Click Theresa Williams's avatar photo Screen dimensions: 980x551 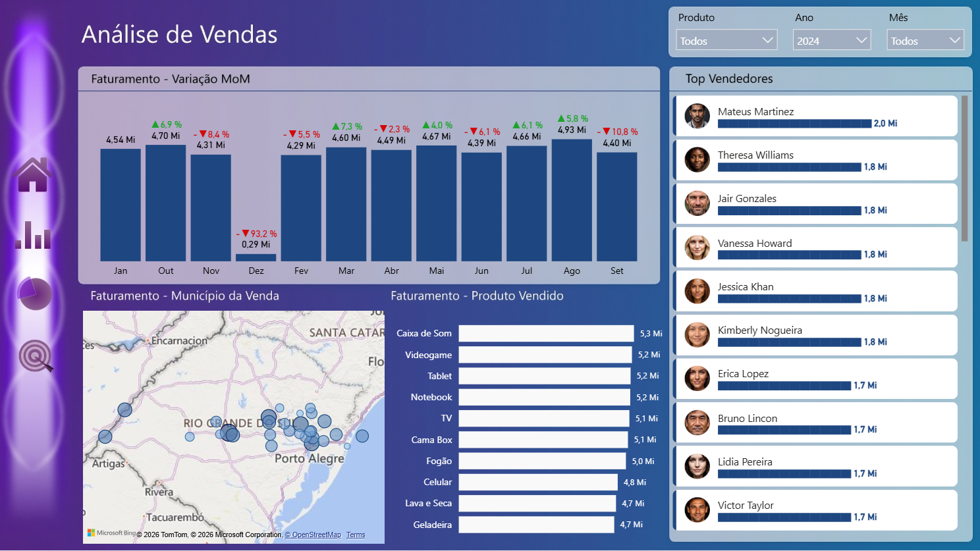(697, 159)
